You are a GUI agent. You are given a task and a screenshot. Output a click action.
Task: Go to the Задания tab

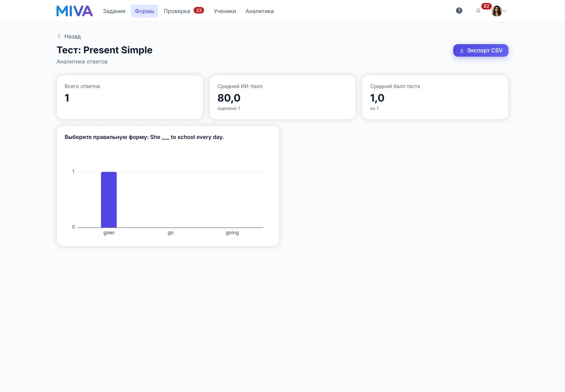coord(114,11)
